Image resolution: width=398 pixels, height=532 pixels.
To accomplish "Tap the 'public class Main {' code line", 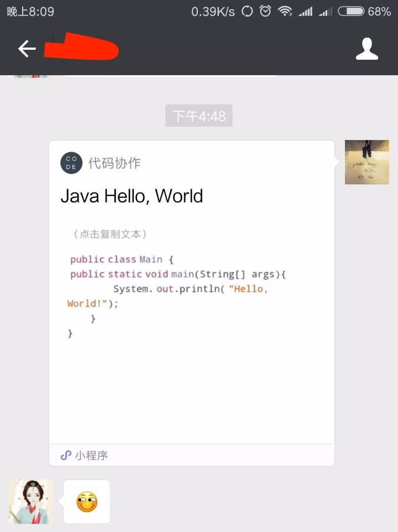I will (x=122, y=259).
